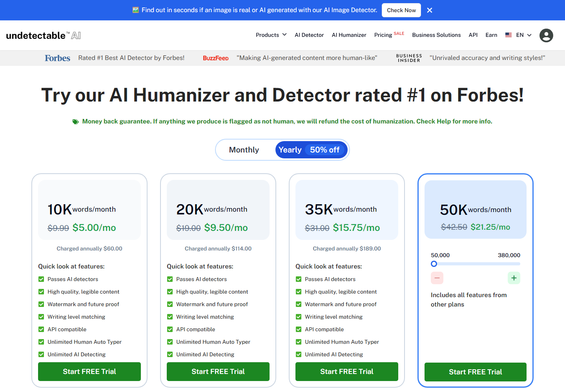Viewport: 565px width, 392px height.
Task: Click the BuzzFeed logo
Action: click(x=215, y=58)
